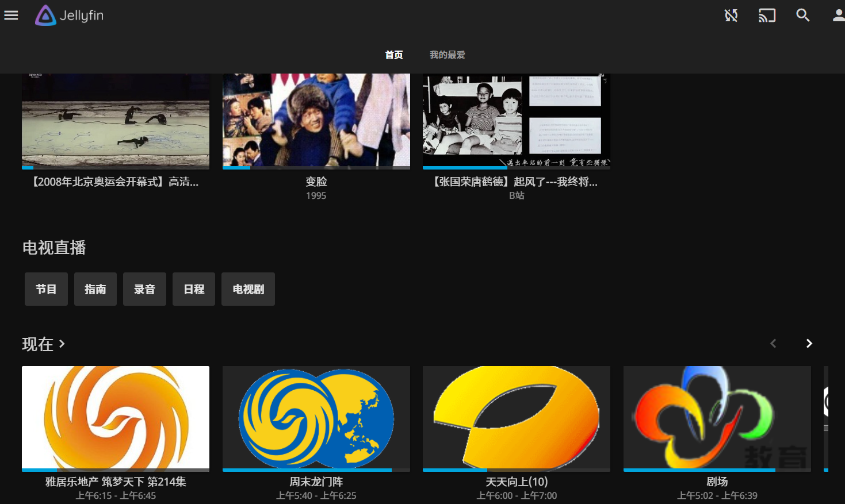
Task: Click the 上午6:15 - 上午6:45 time text
Action: 116,495
